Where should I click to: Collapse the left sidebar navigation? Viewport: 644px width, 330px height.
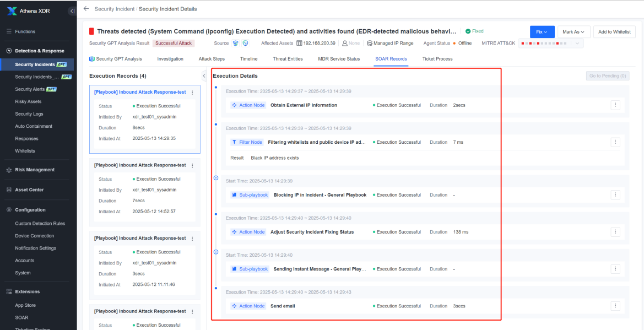pos(72,11)
